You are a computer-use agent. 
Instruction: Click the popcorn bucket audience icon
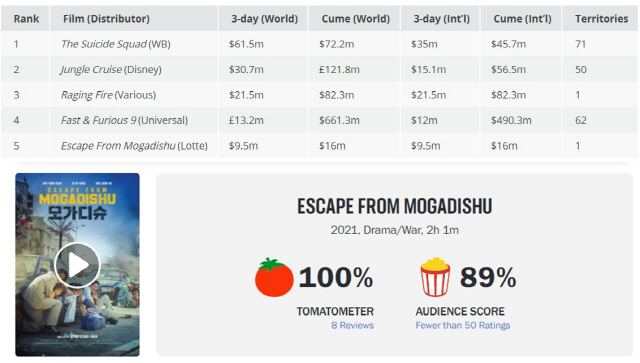(x=435, y=277)
